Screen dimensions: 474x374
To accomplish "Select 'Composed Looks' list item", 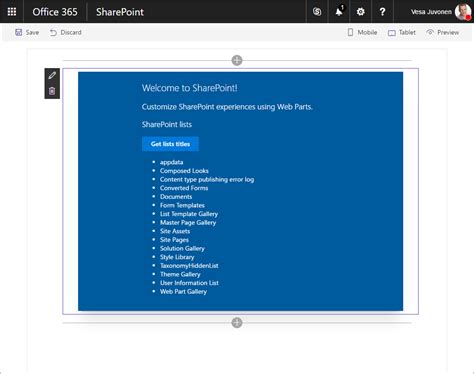I will click(x=184, y=171).
